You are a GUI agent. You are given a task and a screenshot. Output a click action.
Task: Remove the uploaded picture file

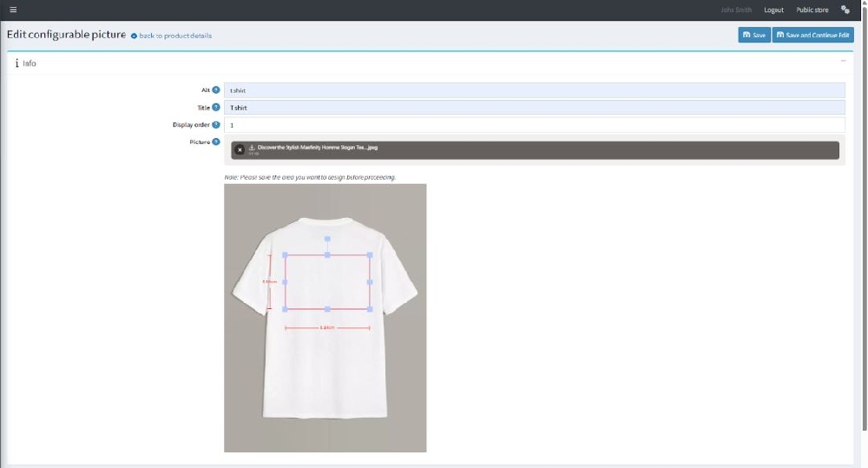(240, 149)
